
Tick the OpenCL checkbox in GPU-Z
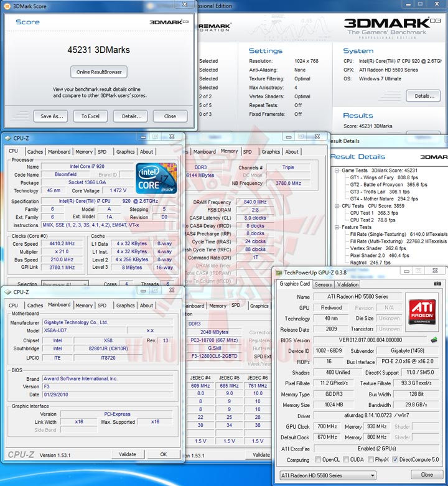317,459
